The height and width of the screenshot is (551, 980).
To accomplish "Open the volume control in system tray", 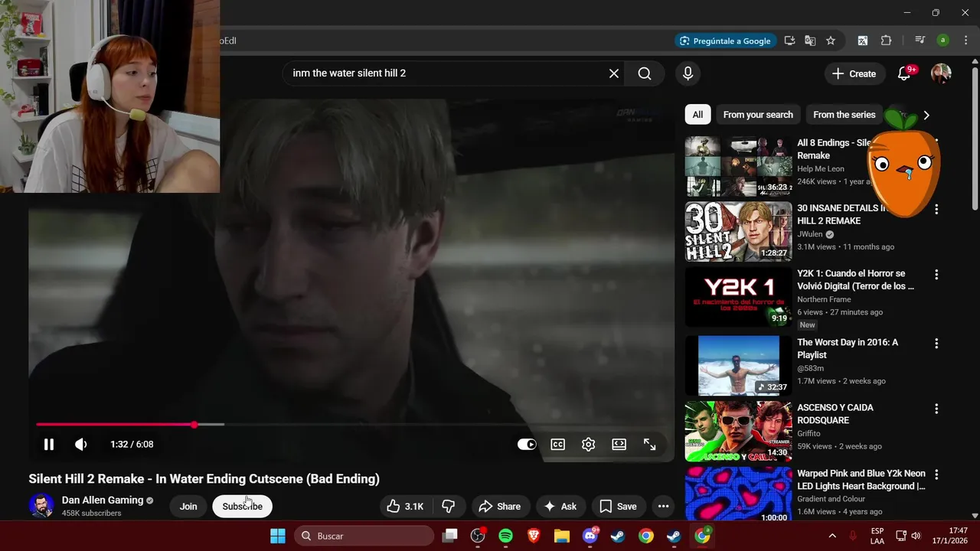I will tap(916, 536).
